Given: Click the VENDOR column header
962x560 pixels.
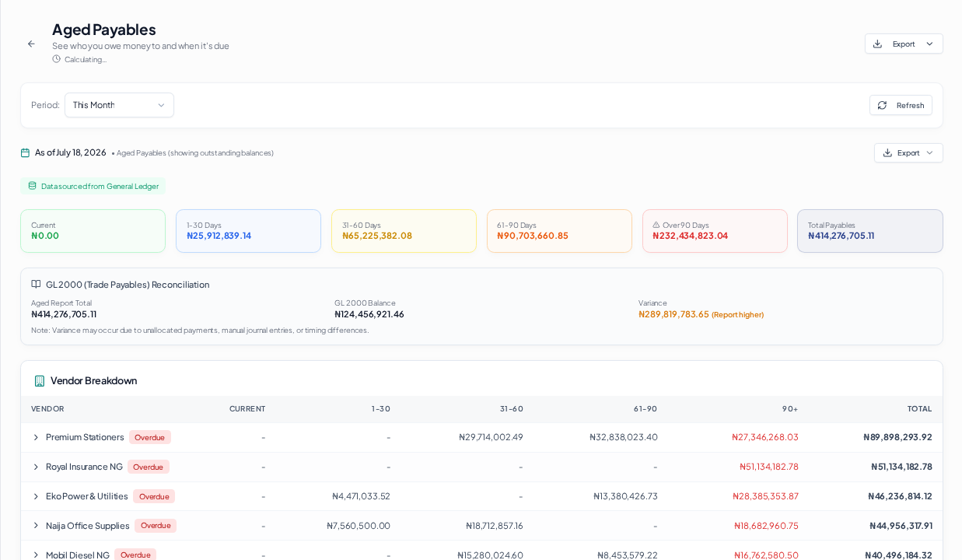Looking at the screenshot, I should pyautogui.click(x=47, y=409).
